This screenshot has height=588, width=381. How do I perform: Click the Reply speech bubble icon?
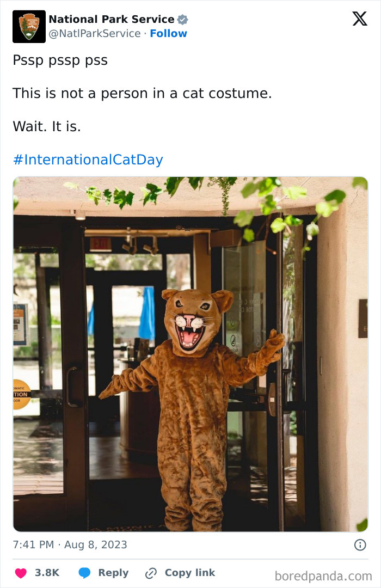point(85,573)
